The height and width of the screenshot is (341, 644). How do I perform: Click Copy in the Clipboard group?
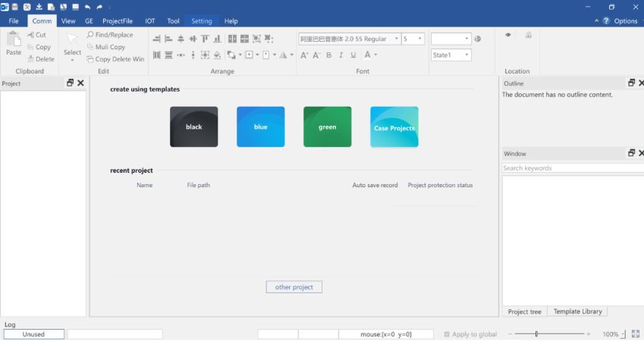pos(39,47)
